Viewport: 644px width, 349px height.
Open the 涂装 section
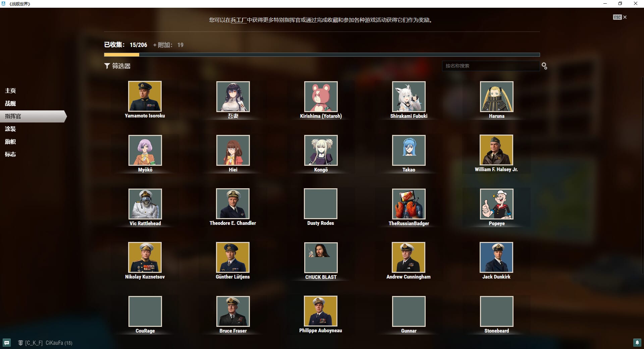10,129
